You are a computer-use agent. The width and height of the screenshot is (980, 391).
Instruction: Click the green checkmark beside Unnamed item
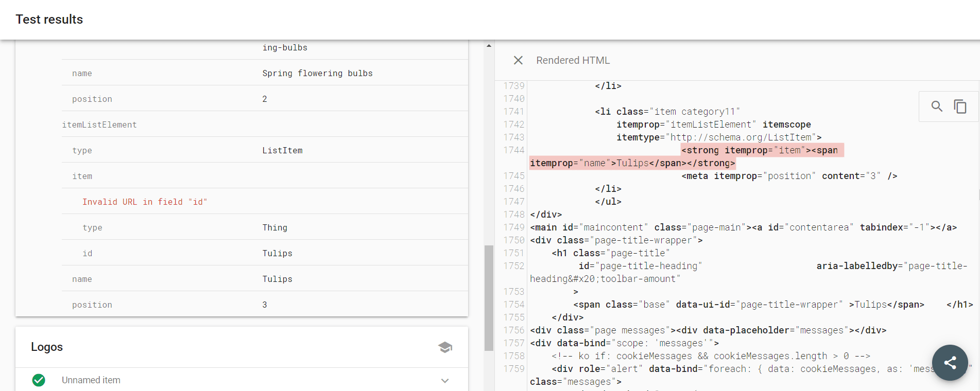coord(39,380)
